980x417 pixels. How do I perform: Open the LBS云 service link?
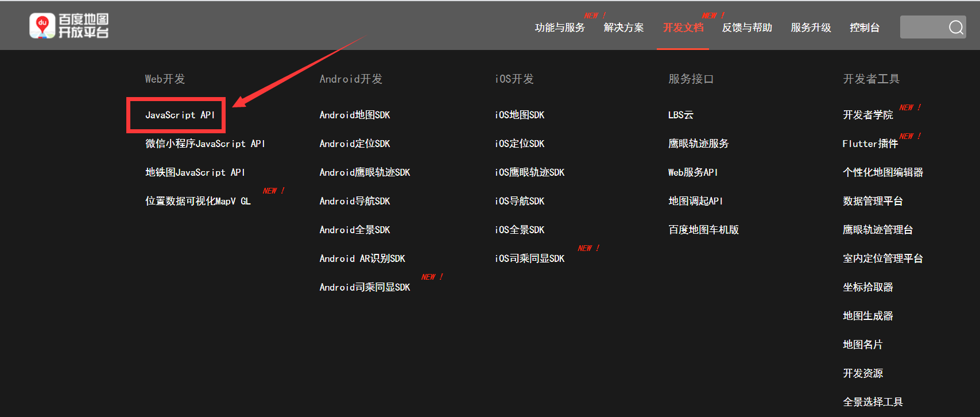[x=681, y=115]
